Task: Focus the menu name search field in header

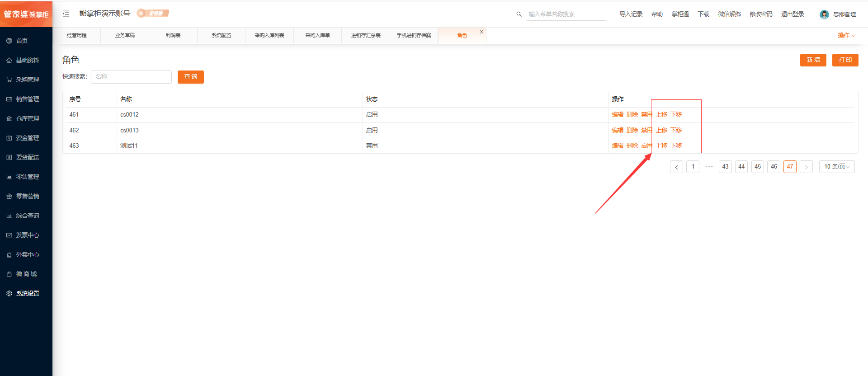Action: [567, 14]
